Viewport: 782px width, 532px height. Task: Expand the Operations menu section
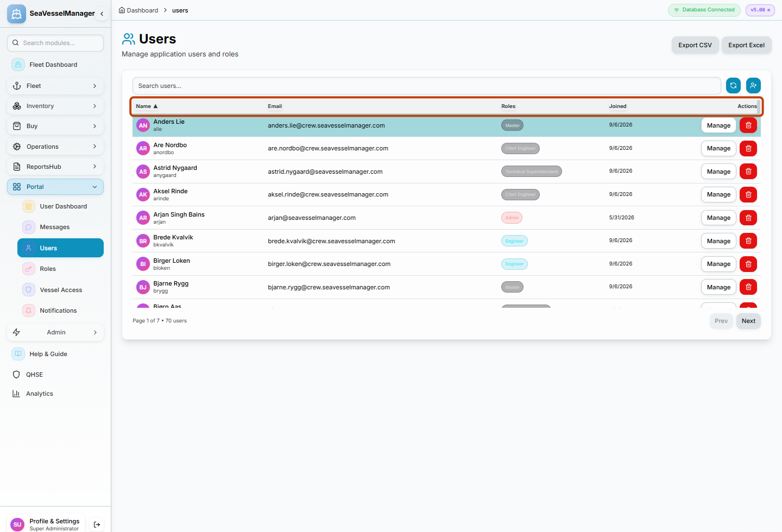click(x=55, y=147)
